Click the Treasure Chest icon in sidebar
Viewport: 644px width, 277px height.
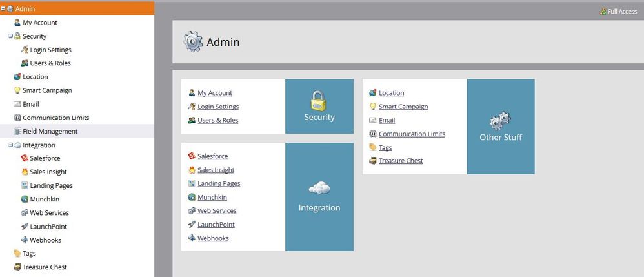[x=17, y=267]
